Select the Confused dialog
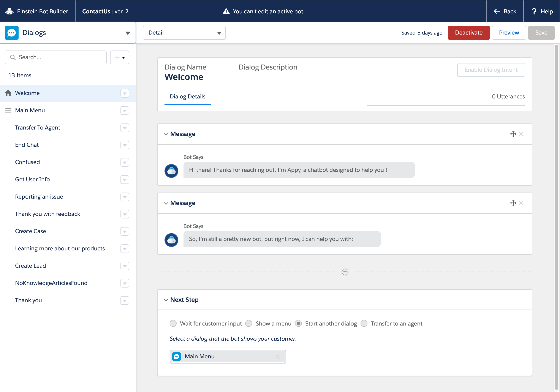 pyautogui.click(x=68, y=162)
